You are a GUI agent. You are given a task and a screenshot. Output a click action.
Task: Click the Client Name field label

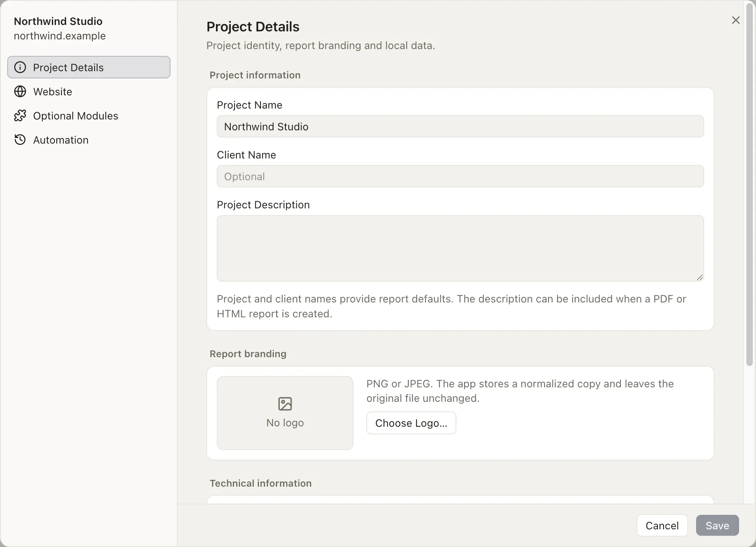coord(246,155)
